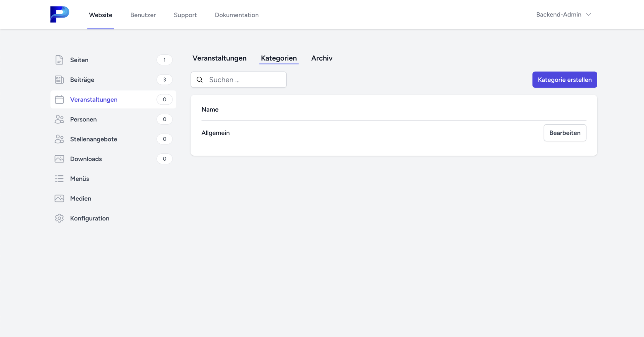Click the magnifier icon in search box
Viewport: 644px width, 337px height.
(200, 80)
